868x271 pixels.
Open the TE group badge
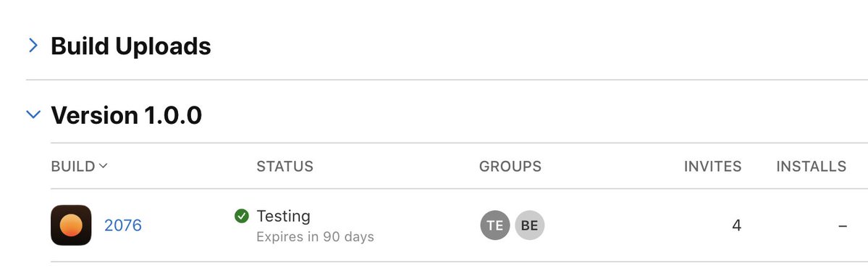(x=495, y=225)
